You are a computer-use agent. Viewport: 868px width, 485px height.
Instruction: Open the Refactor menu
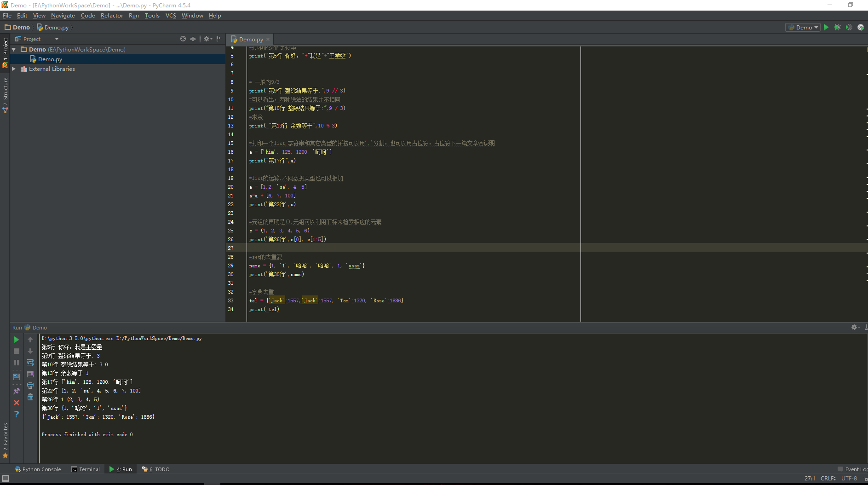tap(112, 16)
